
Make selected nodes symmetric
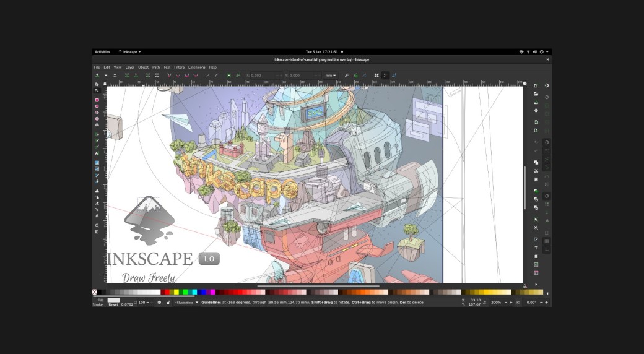pyautogui.click(x=187, y=76)
